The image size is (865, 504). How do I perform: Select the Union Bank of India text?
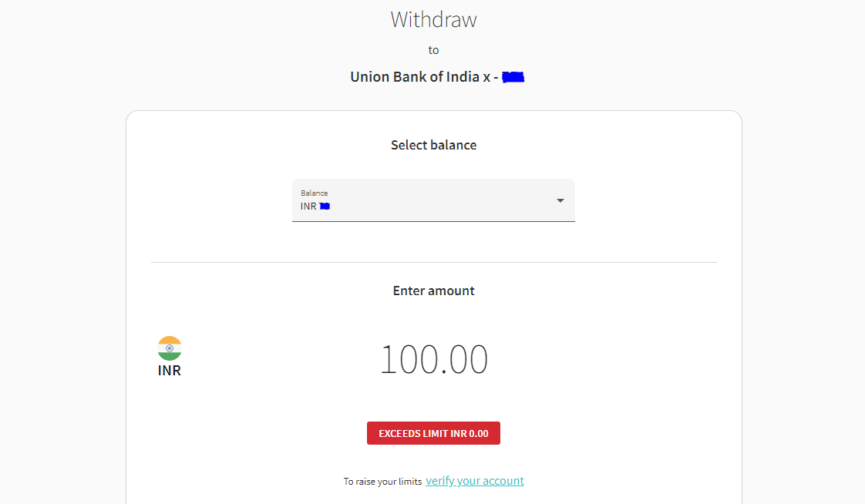pos(415,76)
